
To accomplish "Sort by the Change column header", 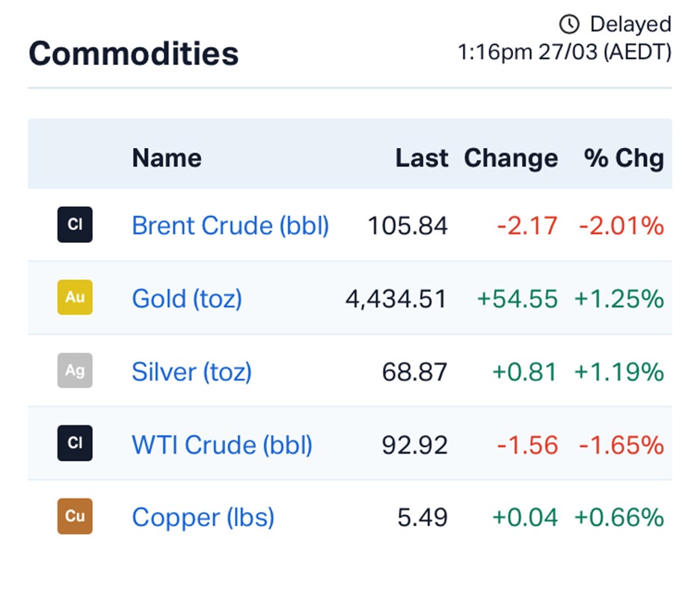I will (x=511, y=158).
